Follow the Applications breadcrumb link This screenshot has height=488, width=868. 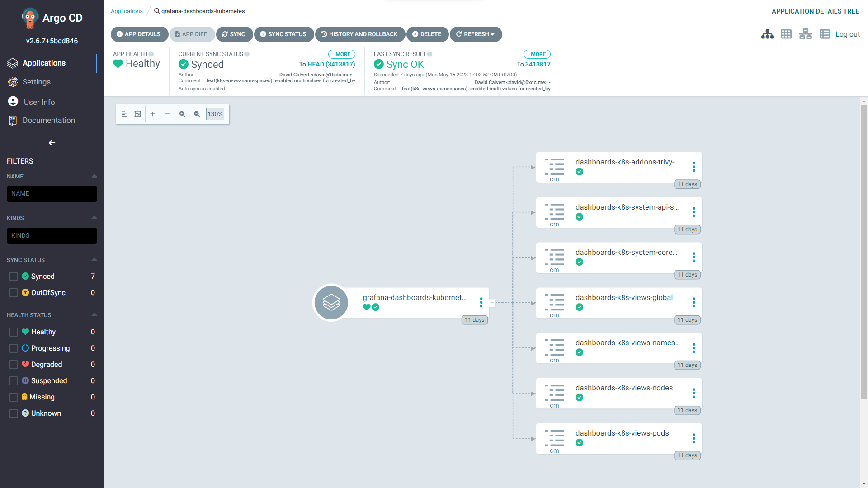(127, 11)
